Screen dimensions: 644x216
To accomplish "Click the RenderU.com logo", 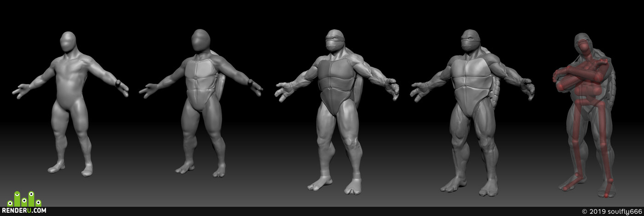I will pos(24,203).
